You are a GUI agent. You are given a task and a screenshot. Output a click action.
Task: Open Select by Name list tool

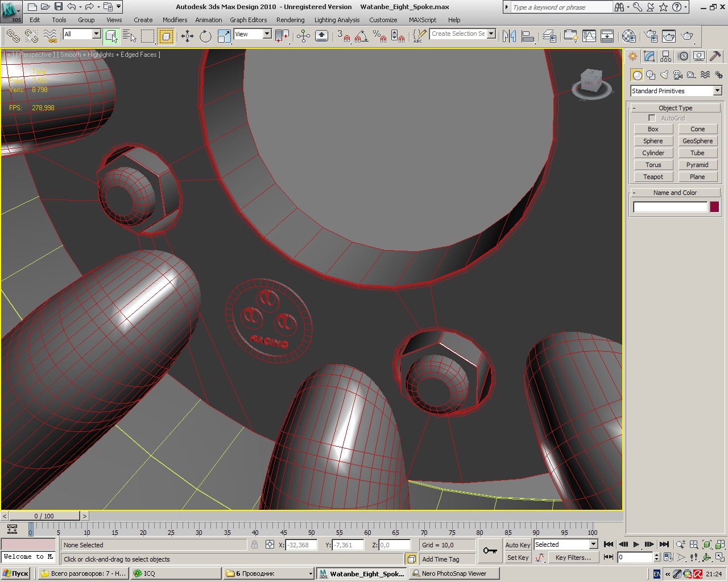[x=130, y=36]
